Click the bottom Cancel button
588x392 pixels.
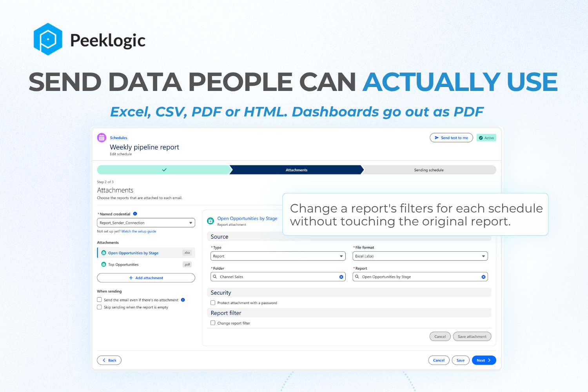point(439,360)
